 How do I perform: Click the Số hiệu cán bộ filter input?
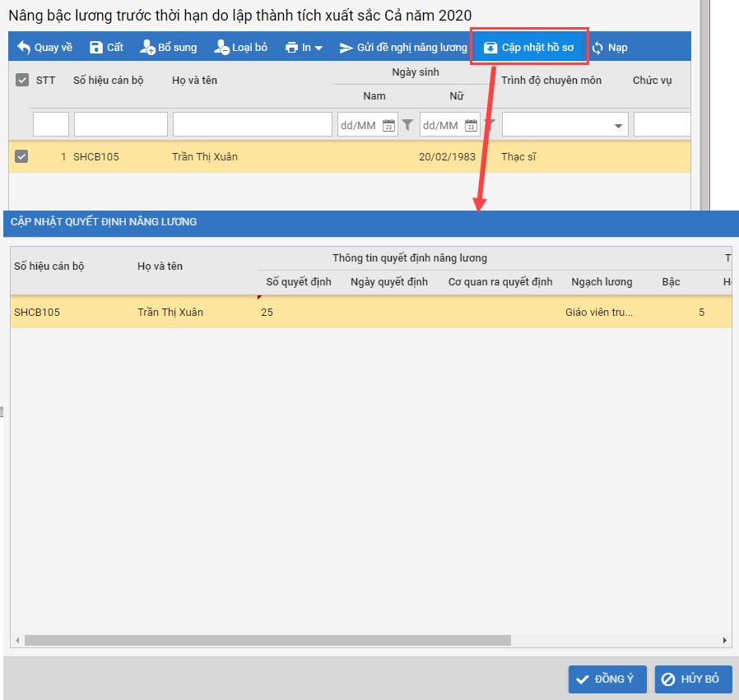tap(120, 125)
